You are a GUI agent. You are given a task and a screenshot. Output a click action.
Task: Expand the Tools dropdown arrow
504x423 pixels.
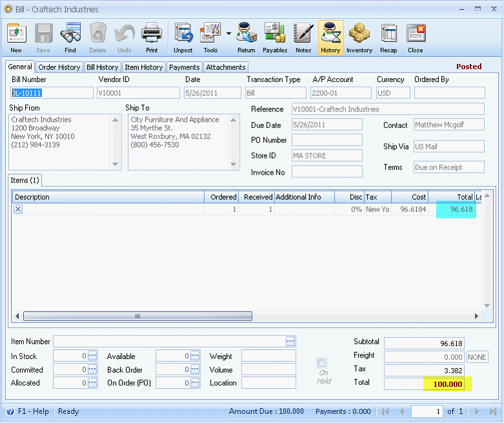[229, 34]
